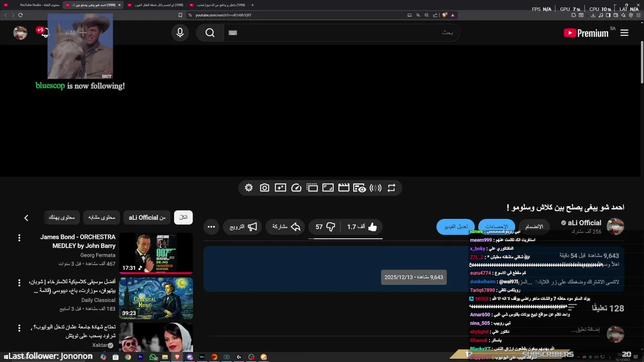Open the settings gear in player toolbar

click(x=249, y=188)
